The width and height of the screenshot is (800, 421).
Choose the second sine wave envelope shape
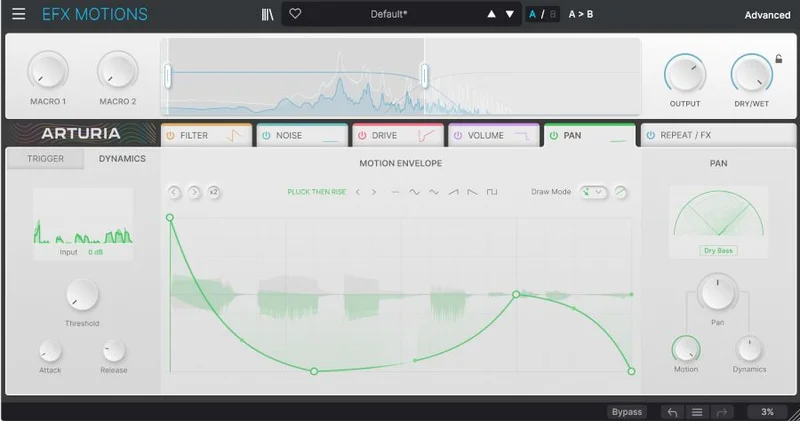(x=434, y=192)
